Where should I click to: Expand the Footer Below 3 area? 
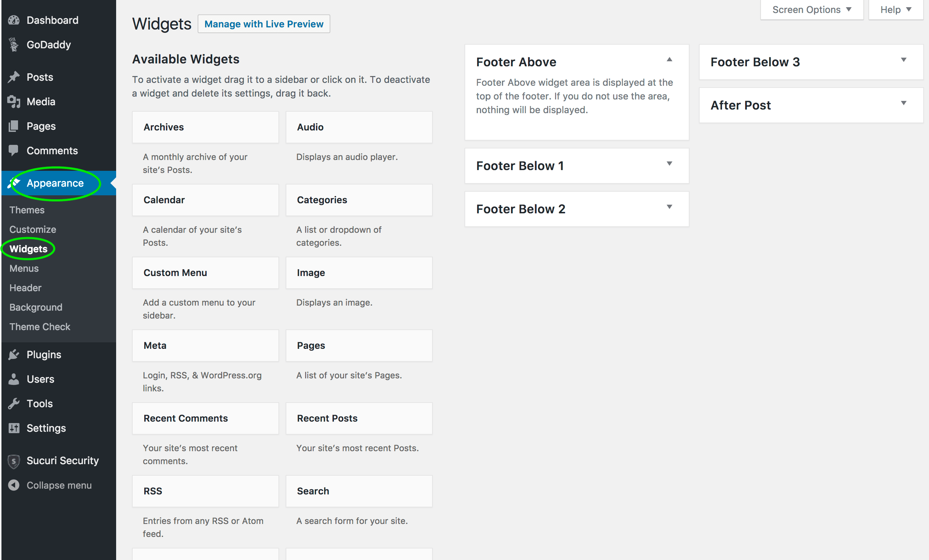[903, 59]
